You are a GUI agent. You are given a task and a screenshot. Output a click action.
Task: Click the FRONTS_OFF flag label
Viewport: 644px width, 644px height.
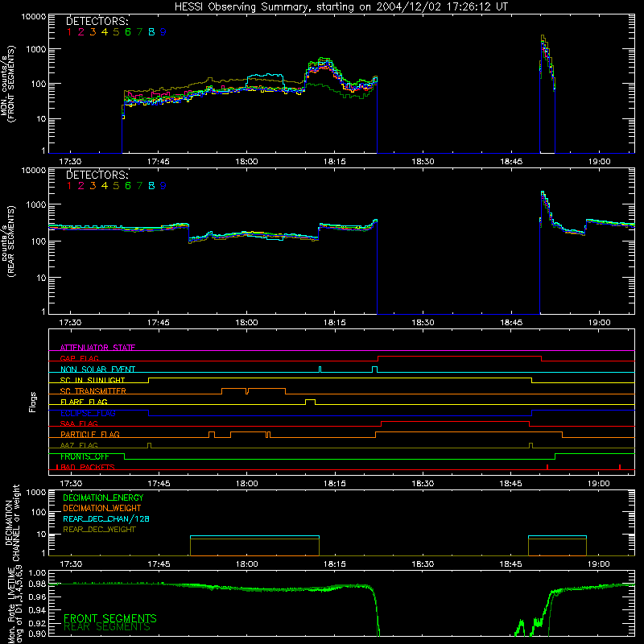pyautogui.click(x=85, y=456)
